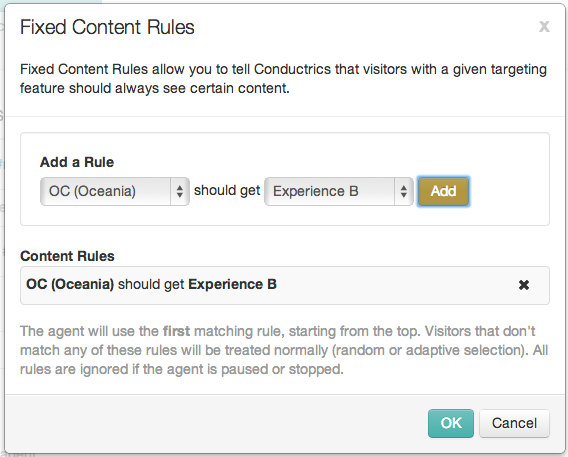This screenshot has width=568, height=457.
Task: Click the Conductrics description paragraph at the top
Action: [x=283, y=79]
